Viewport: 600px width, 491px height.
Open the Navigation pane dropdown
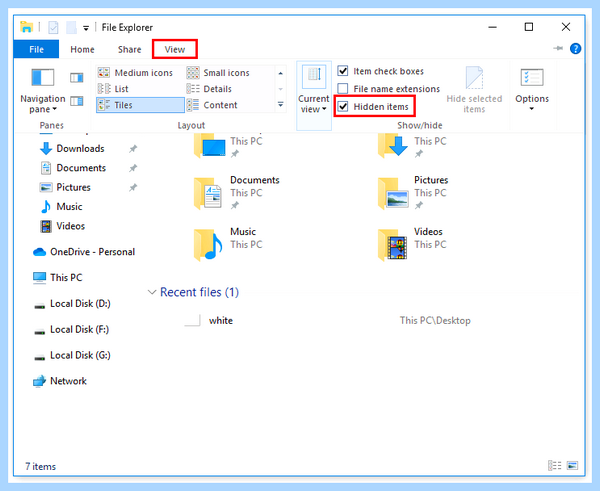[42, 92]
